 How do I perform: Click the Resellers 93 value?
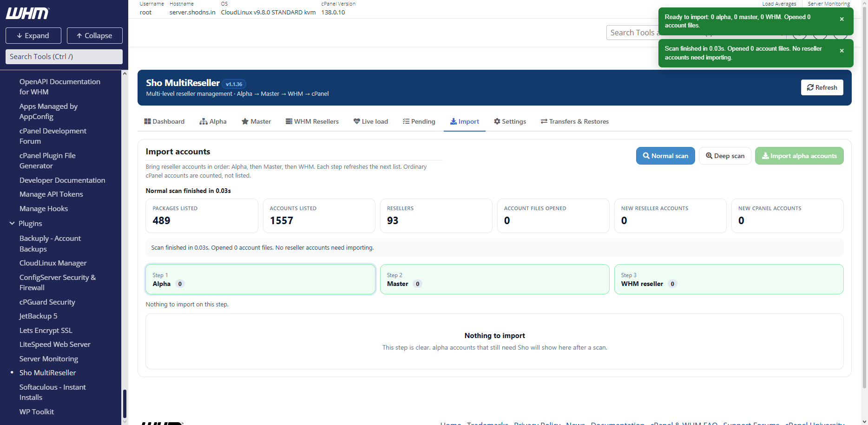coord(393,220)
